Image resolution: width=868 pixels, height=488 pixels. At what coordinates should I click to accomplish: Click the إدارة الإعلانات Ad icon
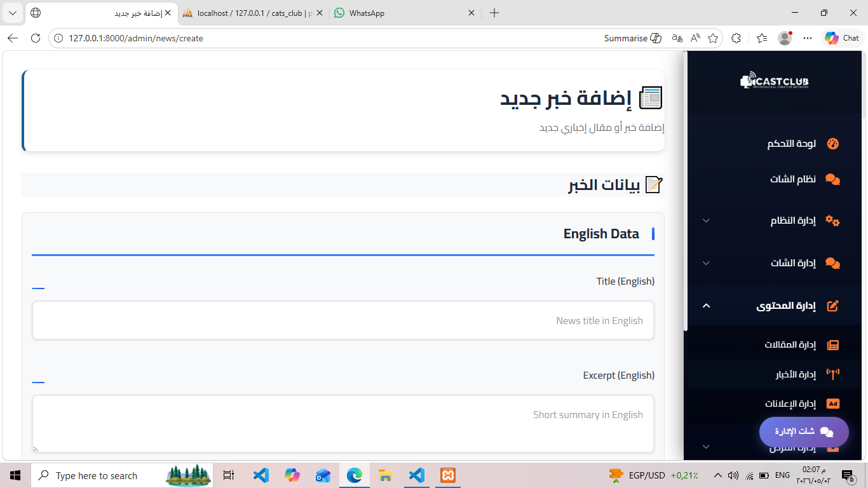click(832, 403)
